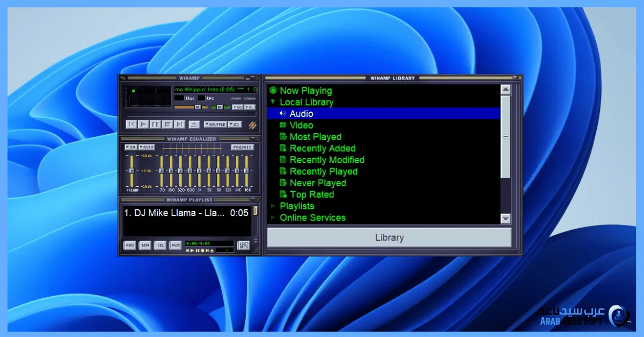Screen dimensions: 644x337
Task: Click the Play button in Winamp
Action: pos(143,124)
